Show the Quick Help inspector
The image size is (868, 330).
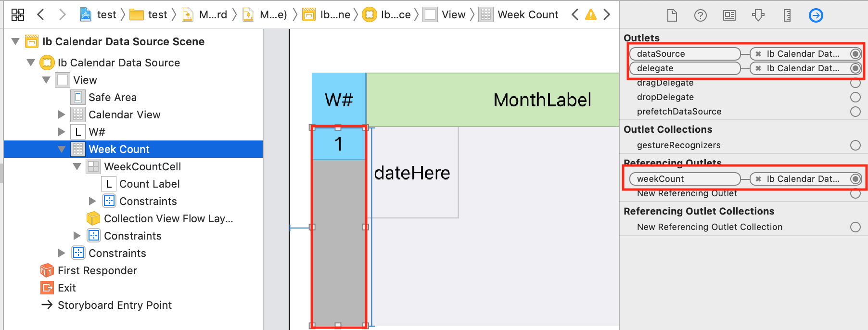701,15
